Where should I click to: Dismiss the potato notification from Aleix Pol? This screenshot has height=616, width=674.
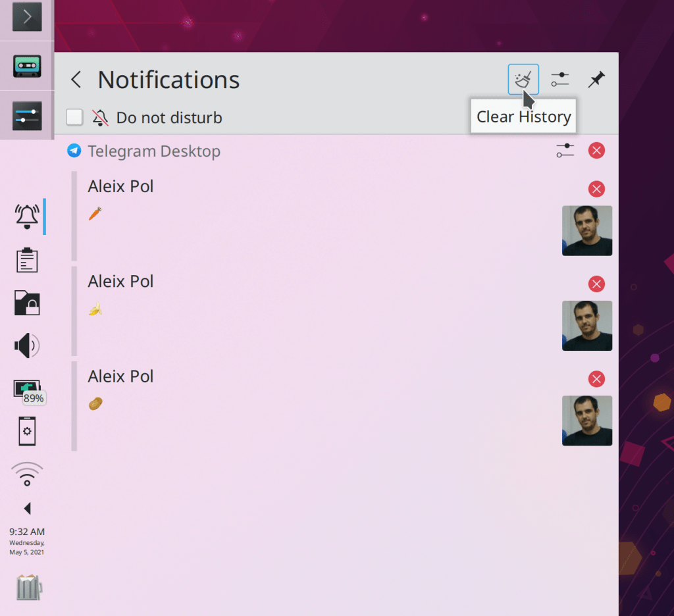[596, 379]
